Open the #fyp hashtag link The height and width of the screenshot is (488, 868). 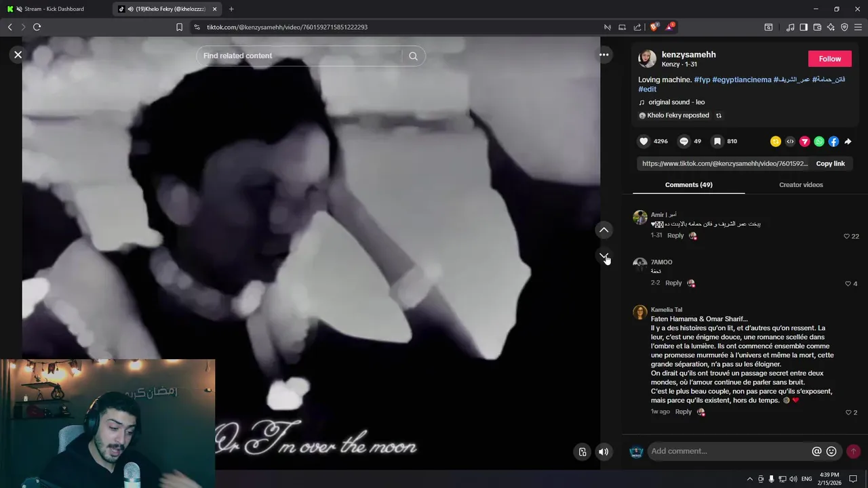point(702,80)
